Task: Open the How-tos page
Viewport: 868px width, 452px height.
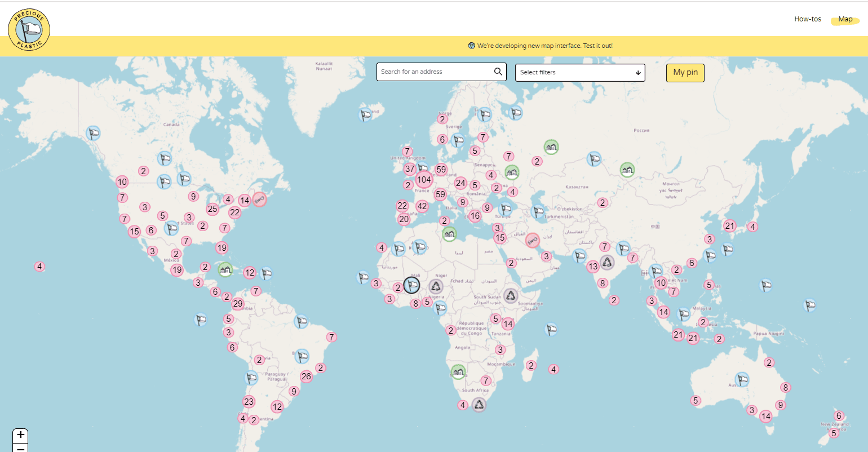Action: pyautogui.click(x=807, y=19)
